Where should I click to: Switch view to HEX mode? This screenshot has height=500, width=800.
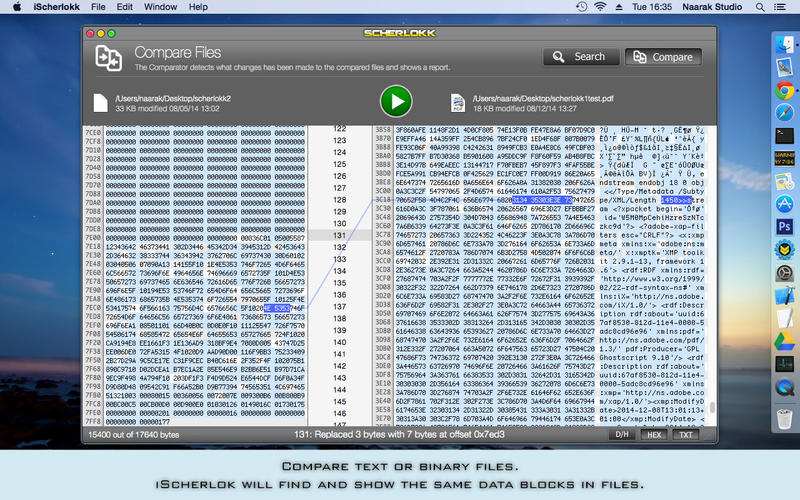tap(654, 435)
